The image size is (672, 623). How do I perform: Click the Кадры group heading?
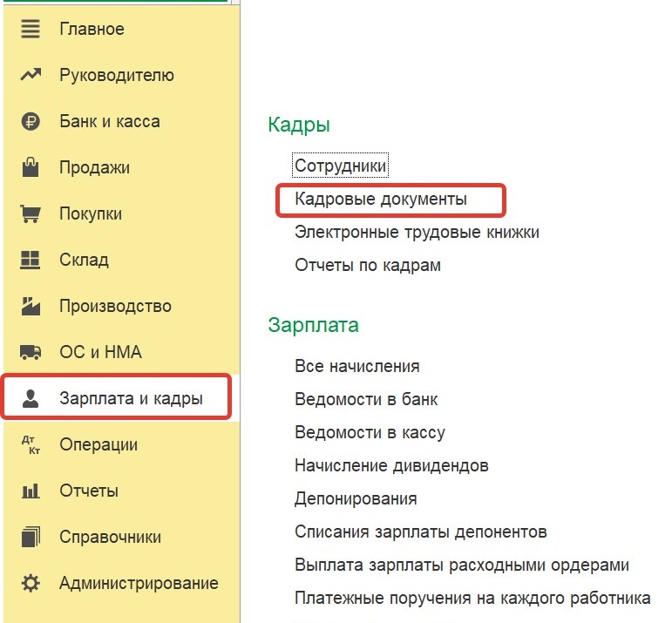click(299, 125)
